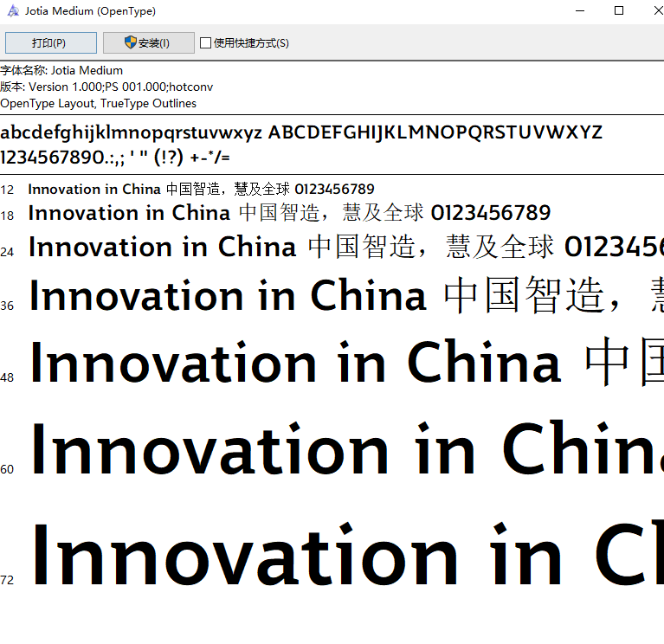The width and height of the screenshot is (664, 644).
Task: Minimize the font preview window
Action: (x=579, y=11)
